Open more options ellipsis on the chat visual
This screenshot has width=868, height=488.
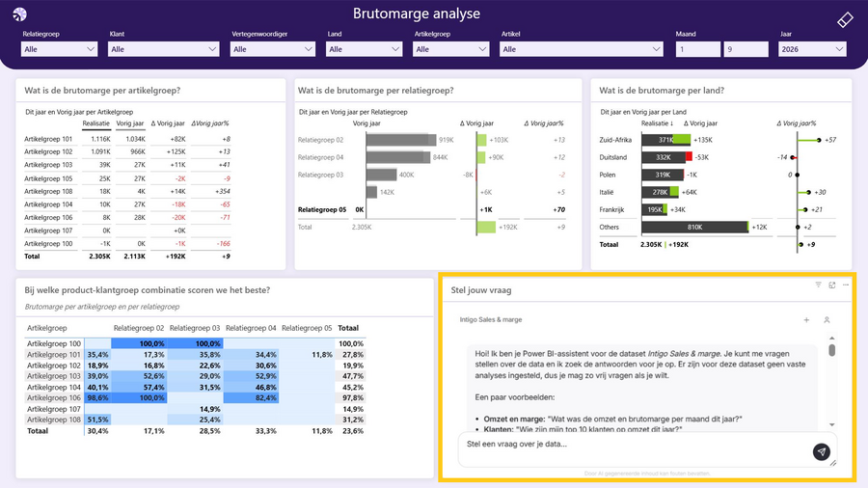coord(845,285)
